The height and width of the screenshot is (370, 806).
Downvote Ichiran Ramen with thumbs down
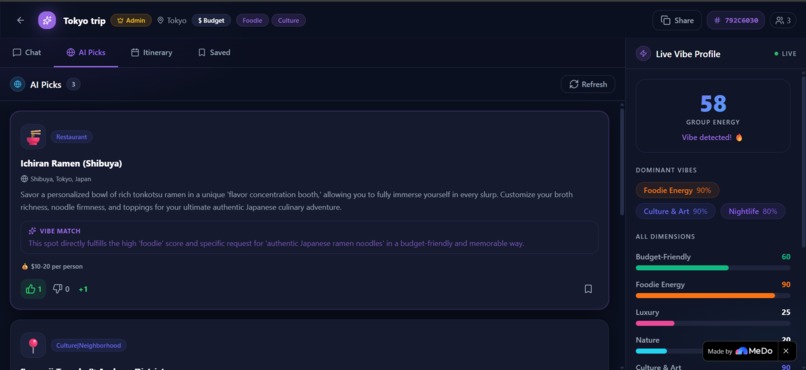coord(61,289)
